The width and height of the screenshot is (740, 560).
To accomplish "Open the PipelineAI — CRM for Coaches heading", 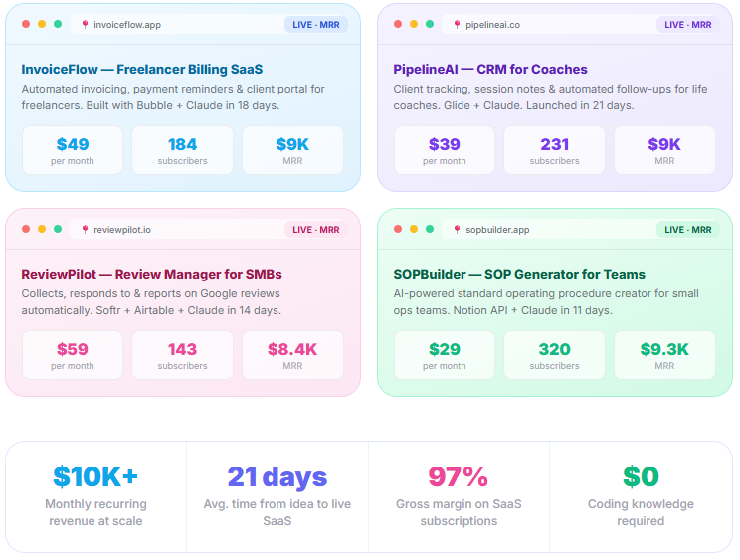I will tap(490, 70).
